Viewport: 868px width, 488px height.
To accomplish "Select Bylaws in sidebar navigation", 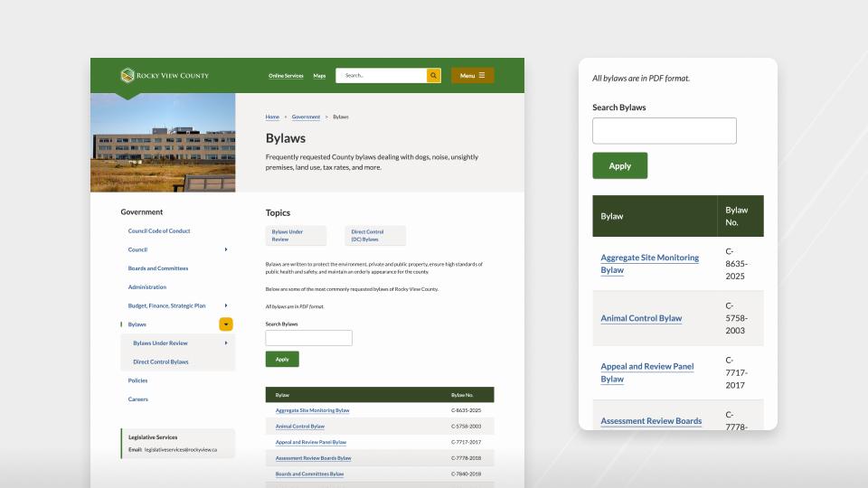I will coord(137,324).
